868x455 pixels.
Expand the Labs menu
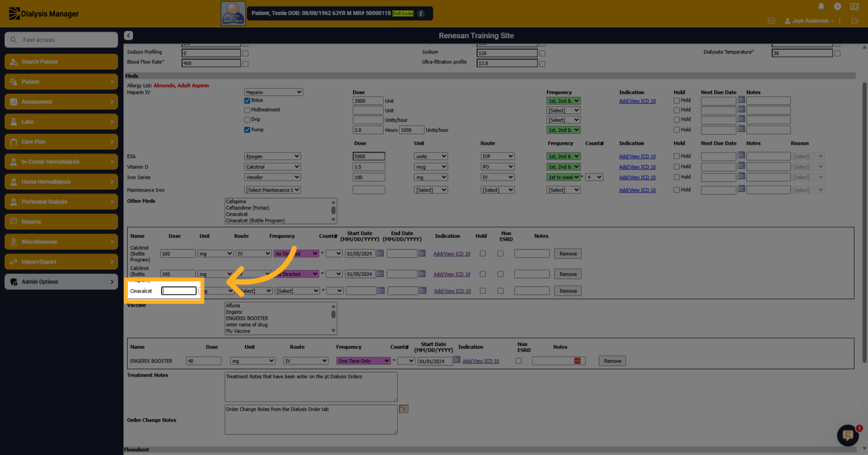point(61,122)
